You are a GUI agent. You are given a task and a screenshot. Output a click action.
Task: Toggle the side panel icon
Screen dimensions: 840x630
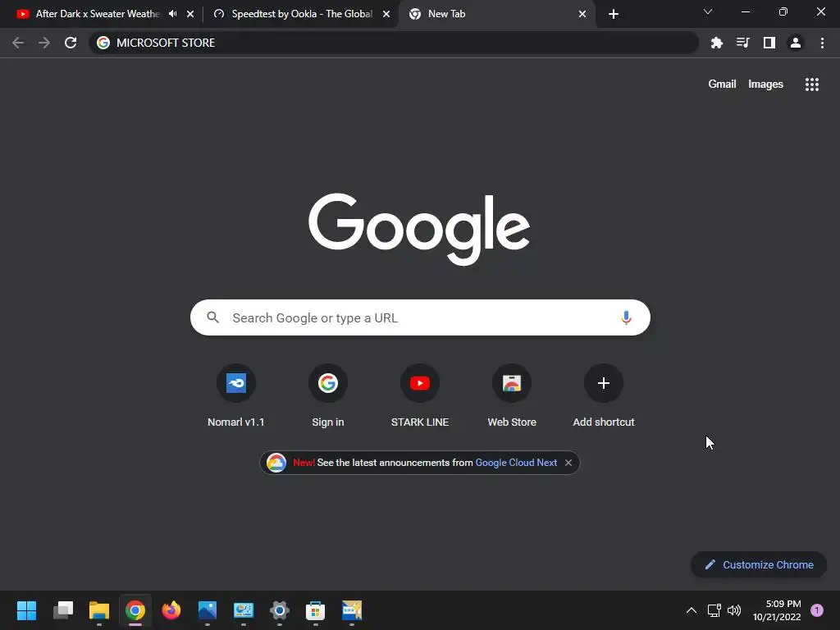769,43
